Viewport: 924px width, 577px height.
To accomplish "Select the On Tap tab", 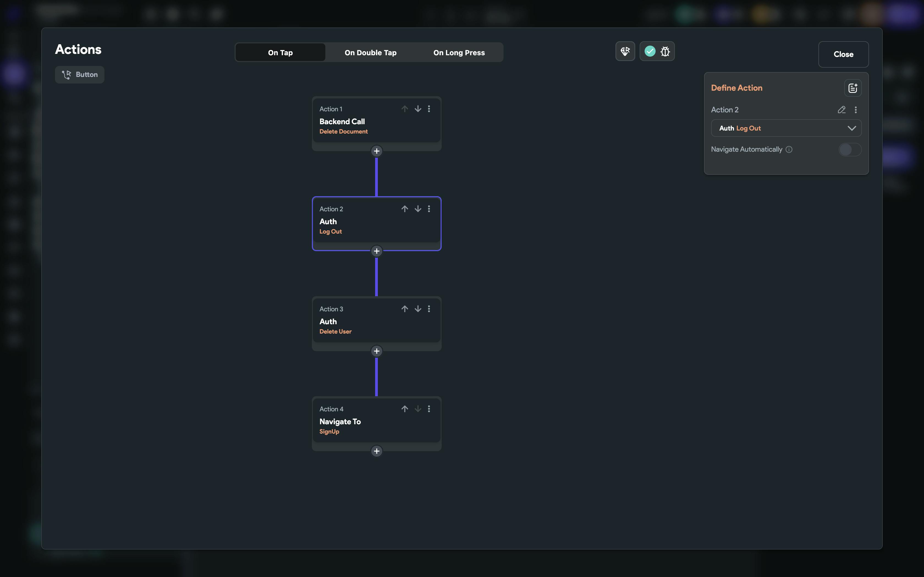I will [280, 53].
